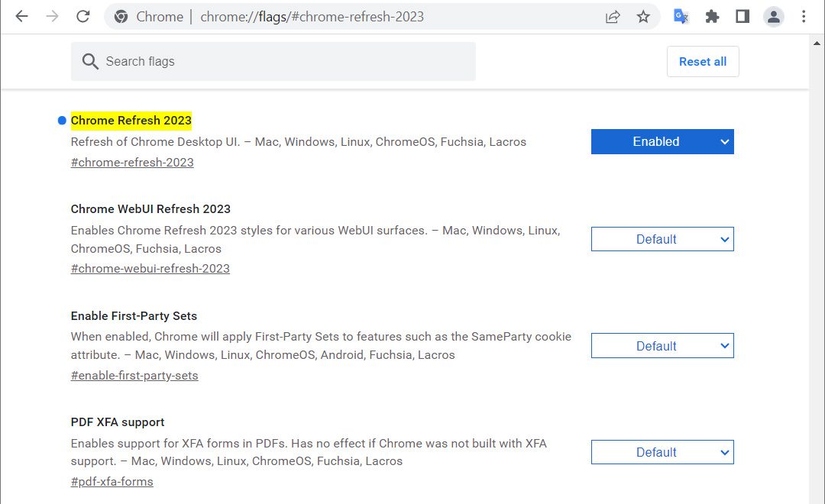Click the Chrome logo site info icon
Viewport: 825px width, 504px height.
tap(121, 17)
